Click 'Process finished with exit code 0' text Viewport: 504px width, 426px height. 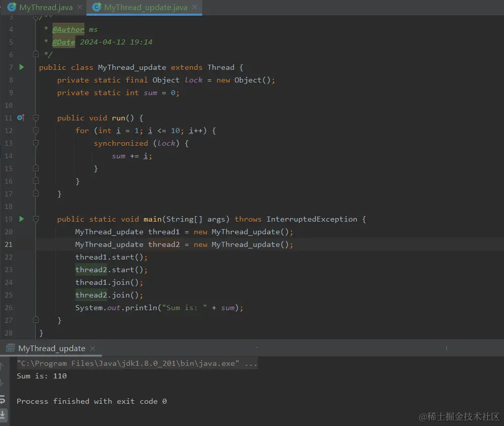coord(91,401)
